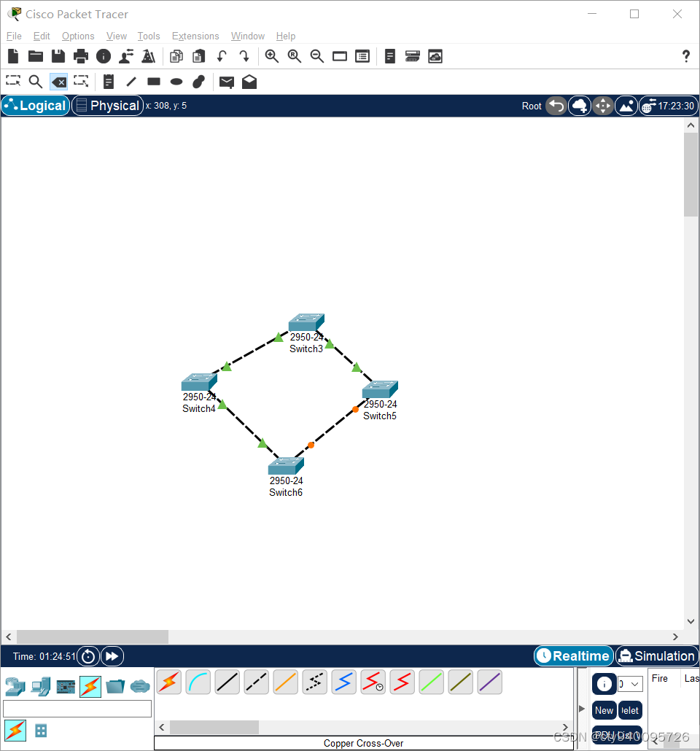Add a complex PDU open envelope
Image resolution: width=700 pixels, height=751 pixels.
(x=249, y=82)
